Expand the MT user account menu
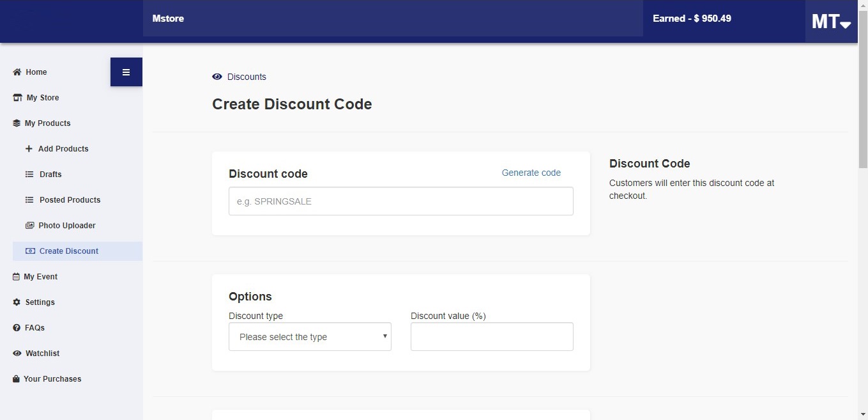 (831, 22)
